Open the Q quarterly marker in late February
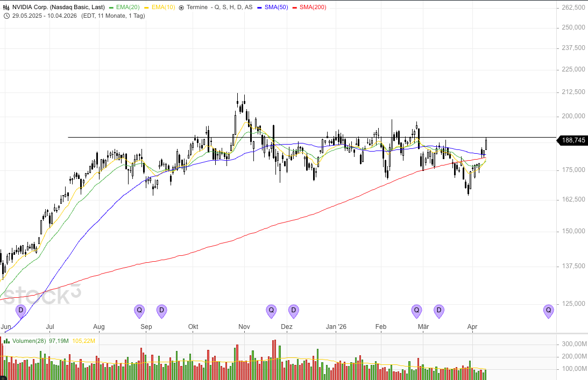This screenshot has height=380, width=588. pos(416,311)
